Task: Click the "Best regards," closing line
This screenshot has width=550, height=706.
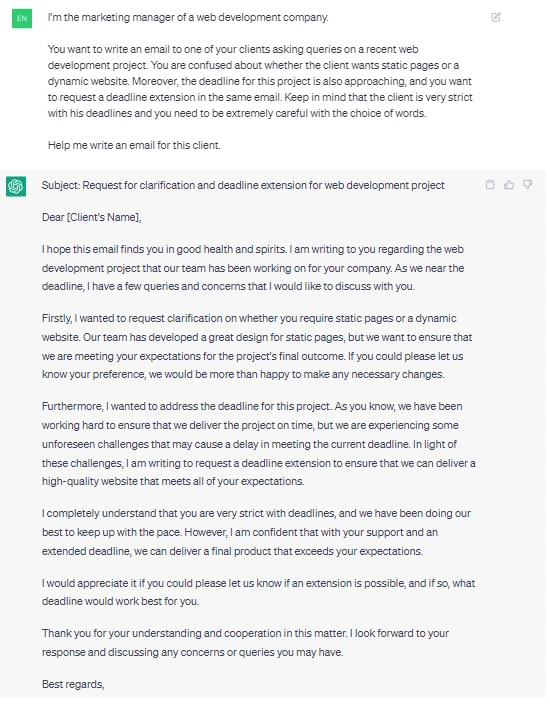Action: pos(73,684)
